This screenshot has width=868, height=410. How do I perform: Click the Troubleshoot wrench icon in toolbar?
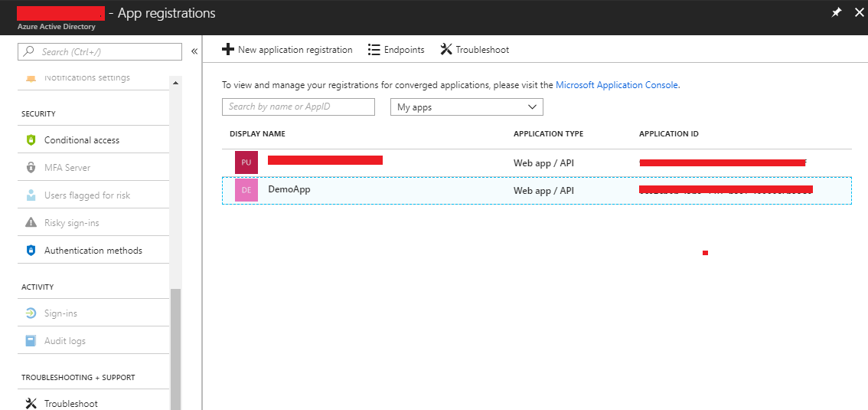[x=446, y=50]
